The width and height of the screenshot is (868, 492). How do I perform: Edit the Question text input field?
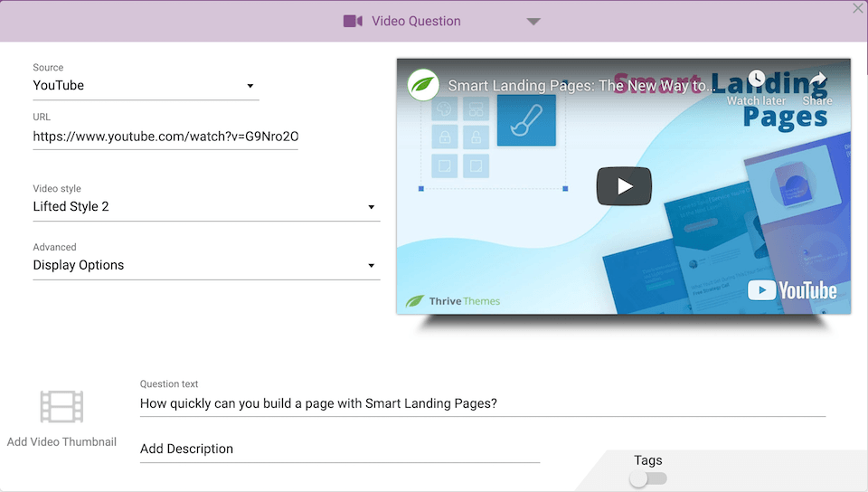click(483, 403)
